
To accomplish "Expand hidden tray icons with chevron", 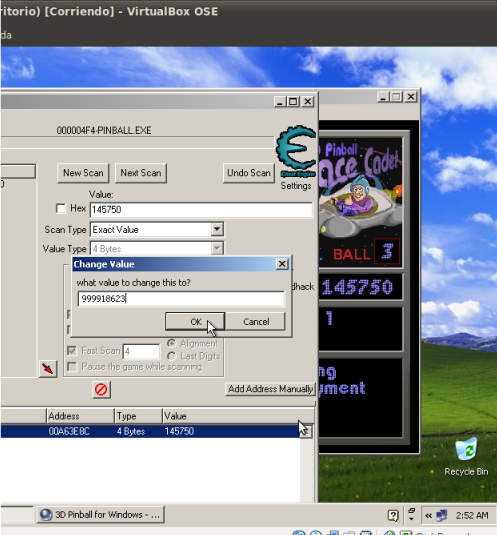I will pyautogui.click(x=428, y=515).
